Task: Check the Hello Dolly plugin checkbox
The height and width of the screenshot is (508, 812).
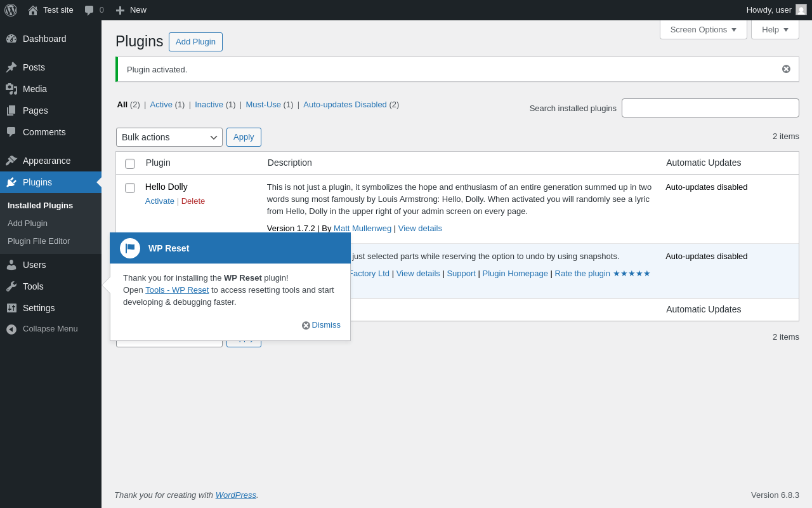Action: tap(130, 188)
